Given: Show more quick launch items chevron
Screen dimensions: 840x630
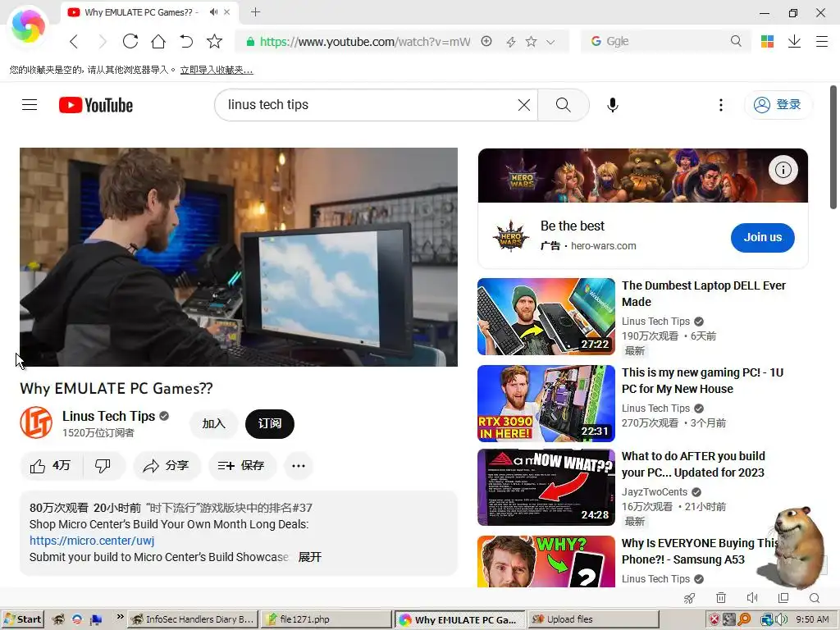Looking at the screenshot, I should pyautogui.click(x=120, y=617).
